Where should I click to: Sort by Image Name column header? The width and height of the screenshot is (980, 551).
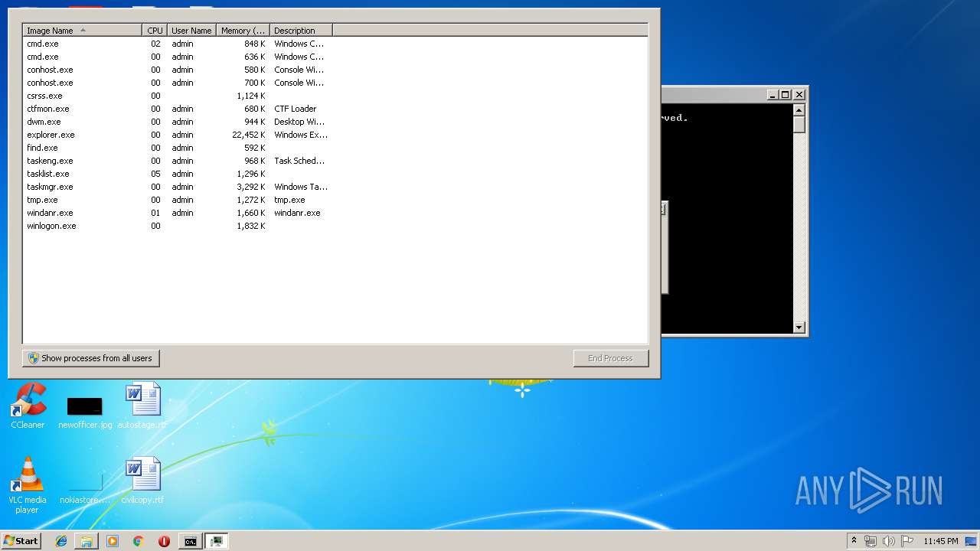(x=82, y=31)
